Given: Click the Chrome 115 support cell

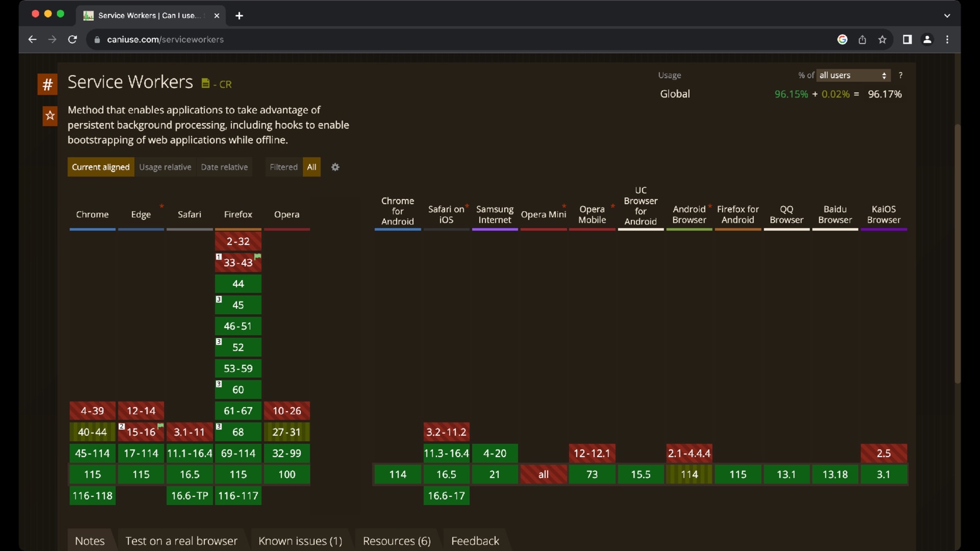Looking at the screenshot, I should coord(92,474).
